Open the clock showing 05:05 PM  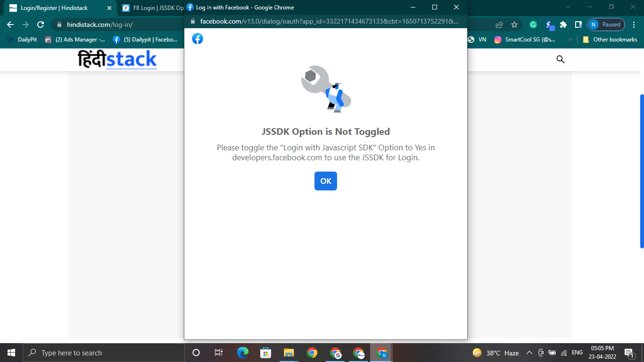click(602, 353)
